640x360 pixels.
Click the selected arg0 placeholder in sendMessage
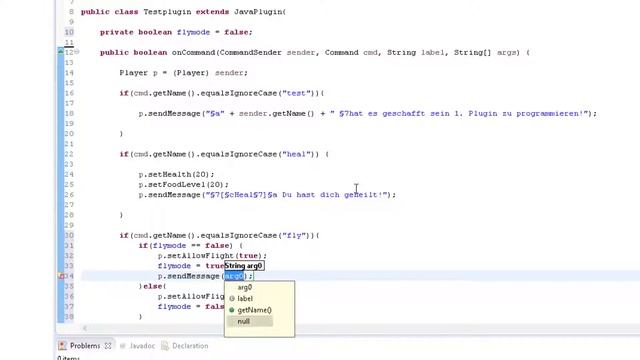[x=234, y=276]
